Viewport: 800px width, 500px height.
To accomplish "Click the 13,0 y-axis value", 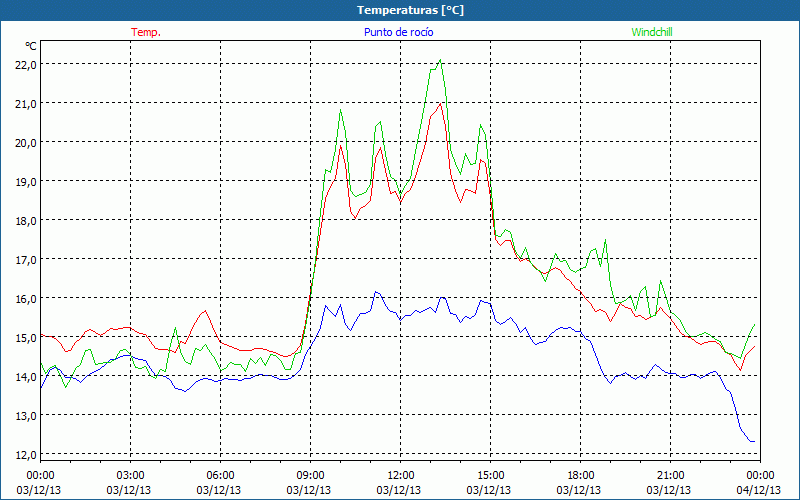I will tap(26, 415).
